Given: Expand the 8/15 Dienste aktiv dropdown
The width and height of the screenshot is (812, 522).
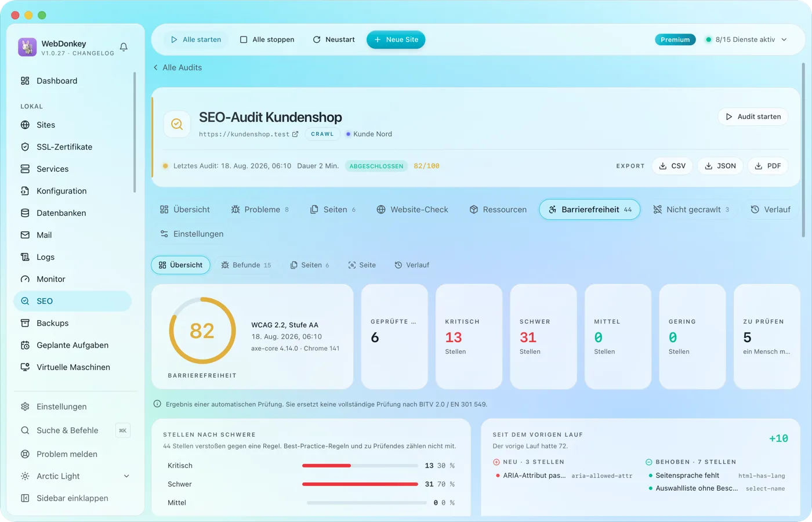Looking at the screenshot, I should pos(746,39).
